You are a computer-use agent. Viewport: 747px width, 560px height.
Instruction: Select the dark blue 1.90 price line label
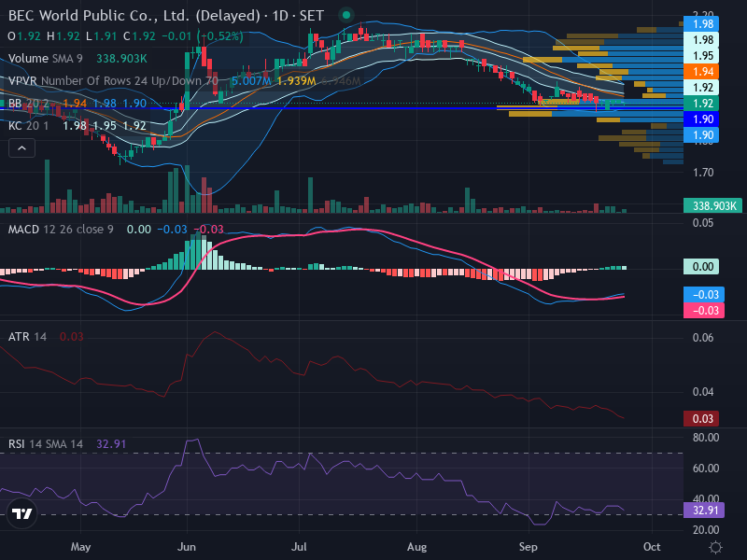pos(701,119)
